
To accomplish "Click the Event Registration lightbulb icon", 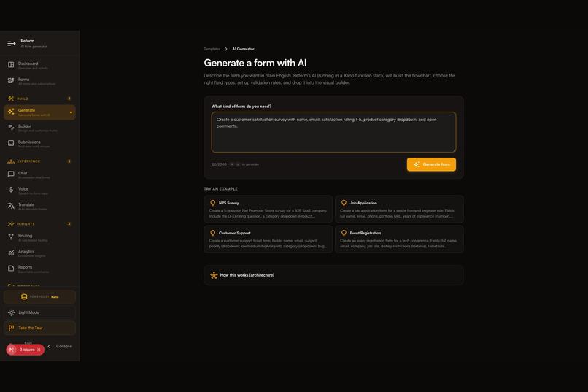I will point(344,233).
